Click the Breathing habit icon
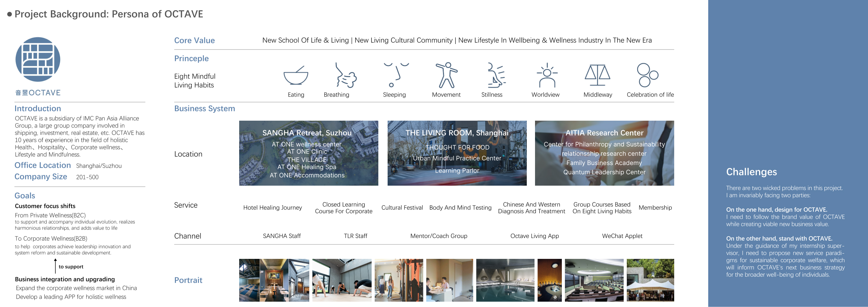Screen dimensions: 868x307 (x=346, y=75)
